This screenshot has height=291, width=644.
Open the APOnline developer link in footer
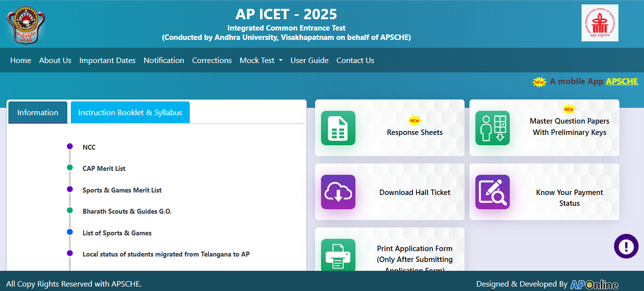point(595,284)
